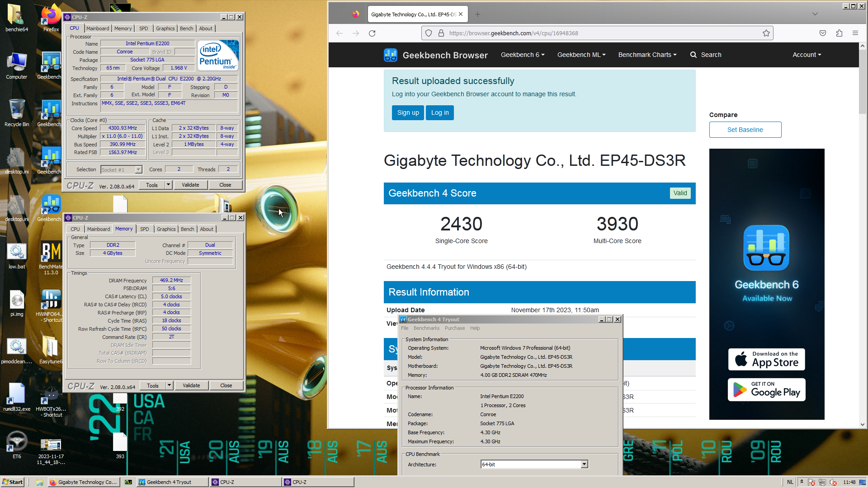Open Tools dropdown arrow in Memory tab CPU-Z window
Screen dimensions: 868x488
click(169, 385)
